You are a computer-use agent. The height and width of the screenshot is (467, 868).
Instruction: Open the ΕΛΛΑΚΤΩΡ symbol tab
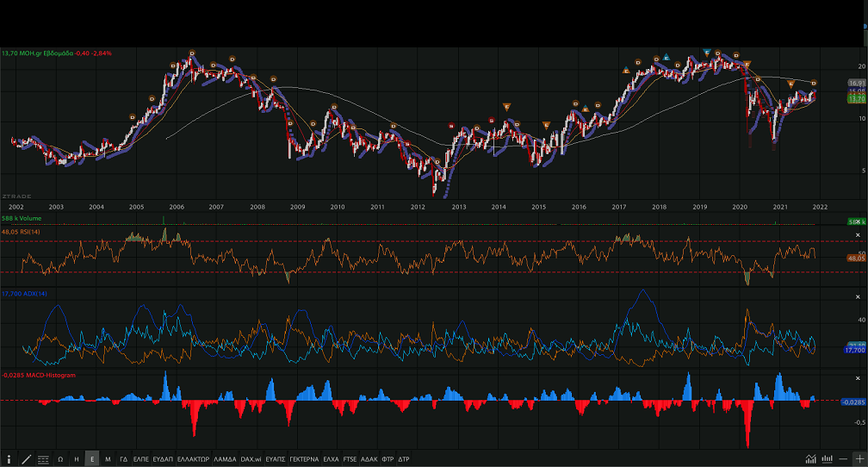click(192, 459)
